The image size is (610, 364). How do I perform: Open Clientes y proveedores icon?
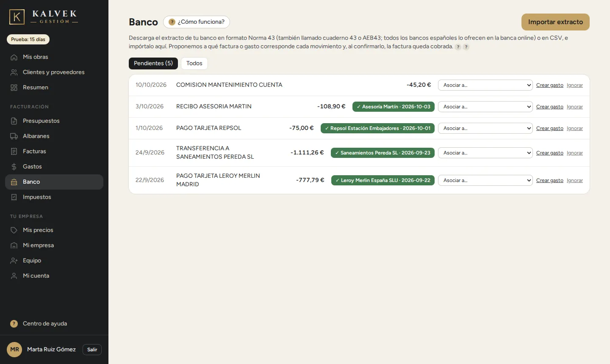pos(14,72)
